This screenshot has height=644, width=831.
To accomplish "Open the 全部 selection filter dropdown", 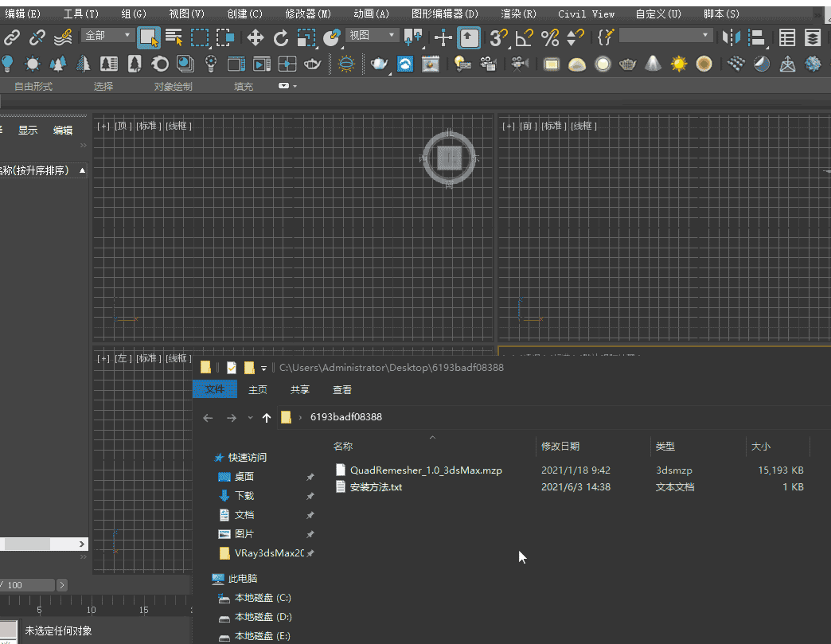I will click(x=107, y=35).
